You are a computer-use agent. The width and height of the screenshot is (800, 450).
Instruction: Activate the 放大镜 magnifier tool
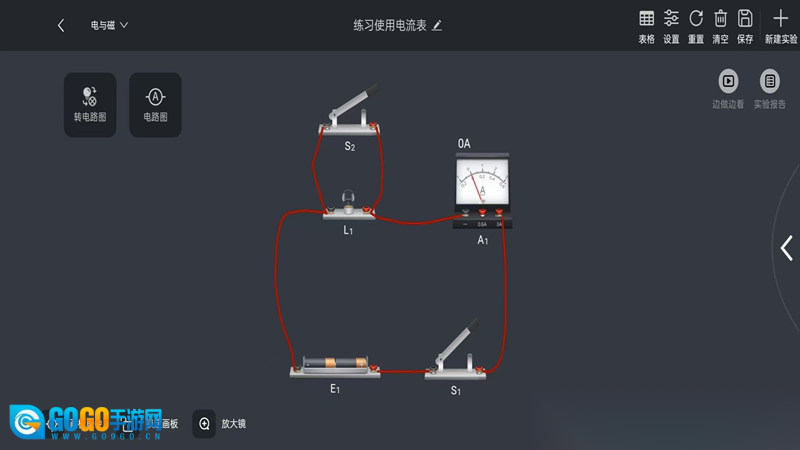coord(219,423)
